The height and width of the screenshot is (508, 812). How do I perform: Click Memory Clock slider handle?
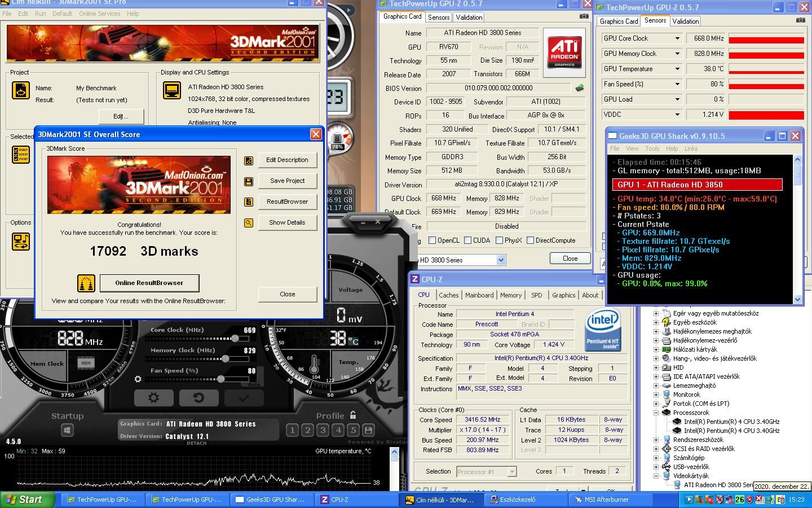point(226,359)
